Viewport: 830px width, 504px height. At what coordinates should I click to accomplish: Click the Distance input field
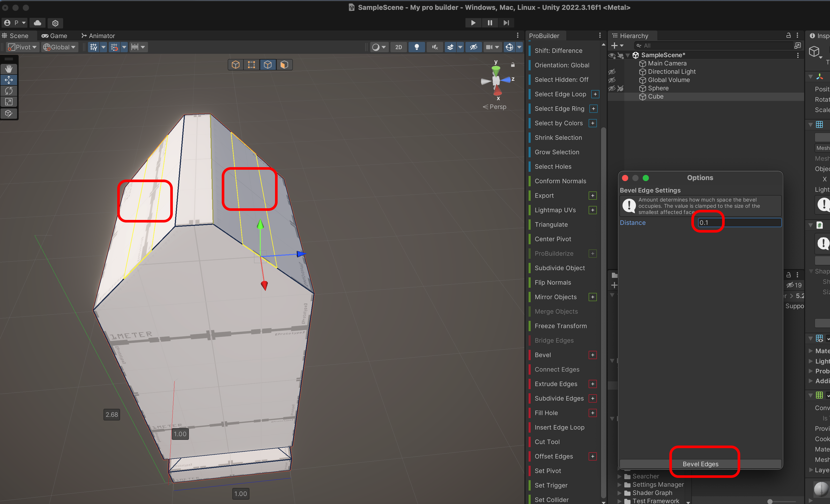[739, 223]
